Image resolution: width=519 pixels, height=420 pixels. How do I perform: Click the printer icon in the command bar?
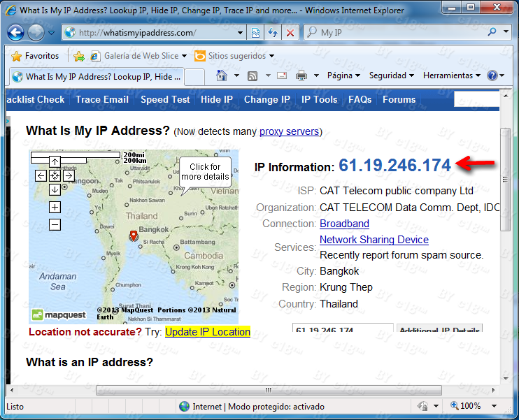coord(301,75)
